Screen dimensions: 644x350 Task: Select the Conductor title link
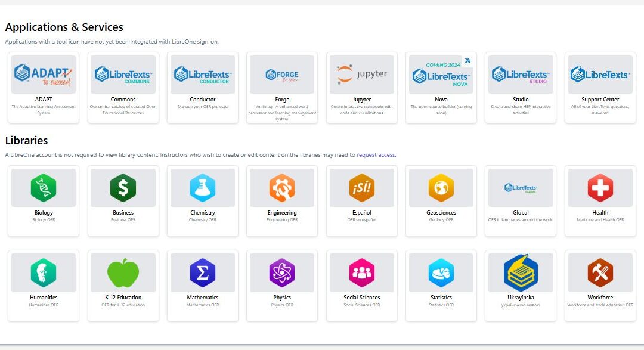pos(203,100)
